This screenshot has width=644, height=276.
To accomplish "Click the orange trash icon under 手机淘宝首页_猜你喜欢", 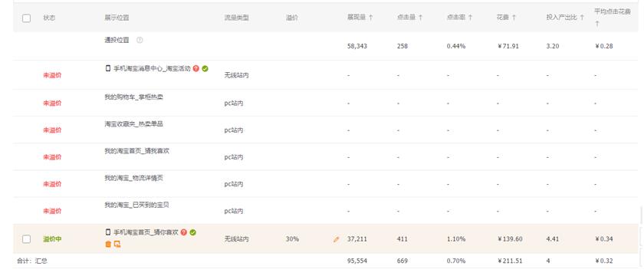I will click(108, 244).
